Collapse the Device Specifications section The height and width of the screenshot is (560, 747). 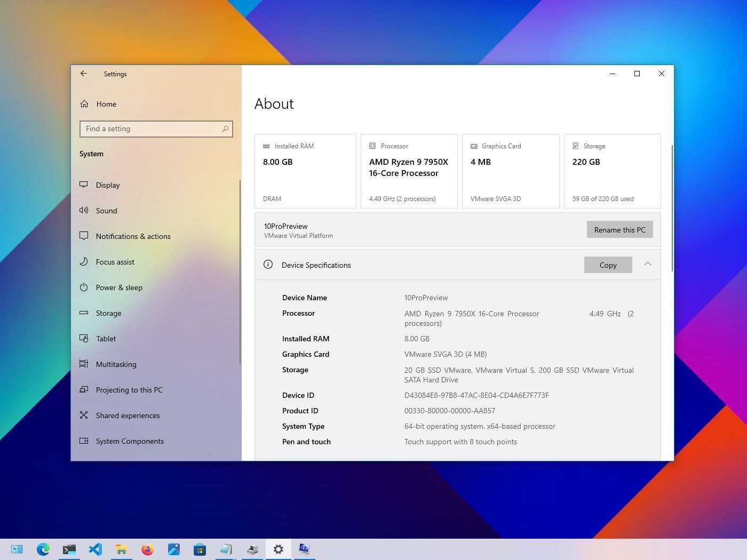point(647,264)
